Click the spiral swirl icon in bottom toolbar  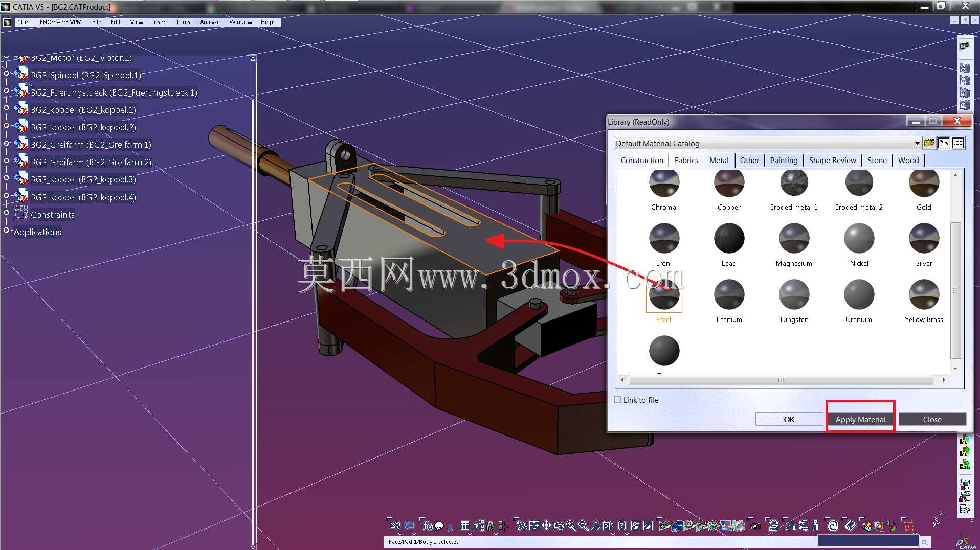pyautogui.click(x=833, y=525)
